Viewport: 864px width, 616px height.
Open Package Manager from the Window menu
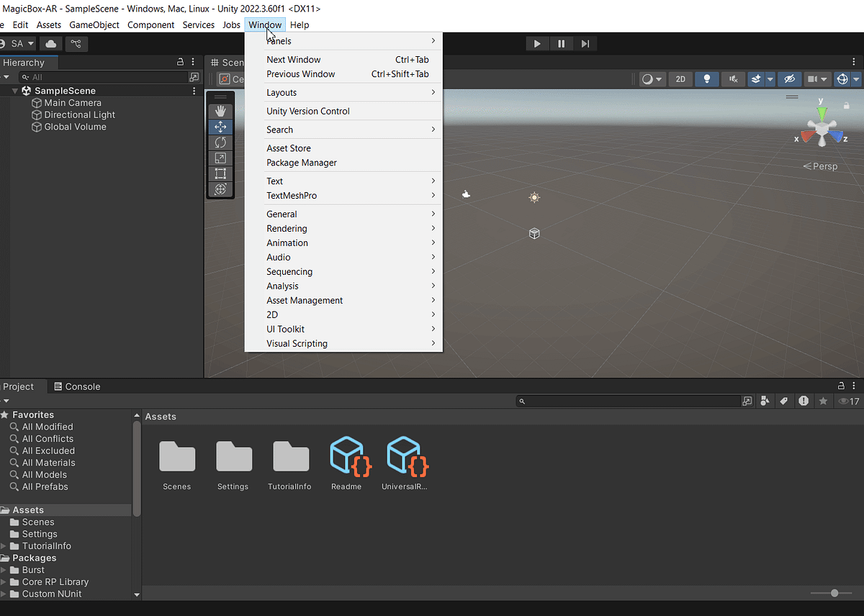pyautogui.click(x=300, y=163)
